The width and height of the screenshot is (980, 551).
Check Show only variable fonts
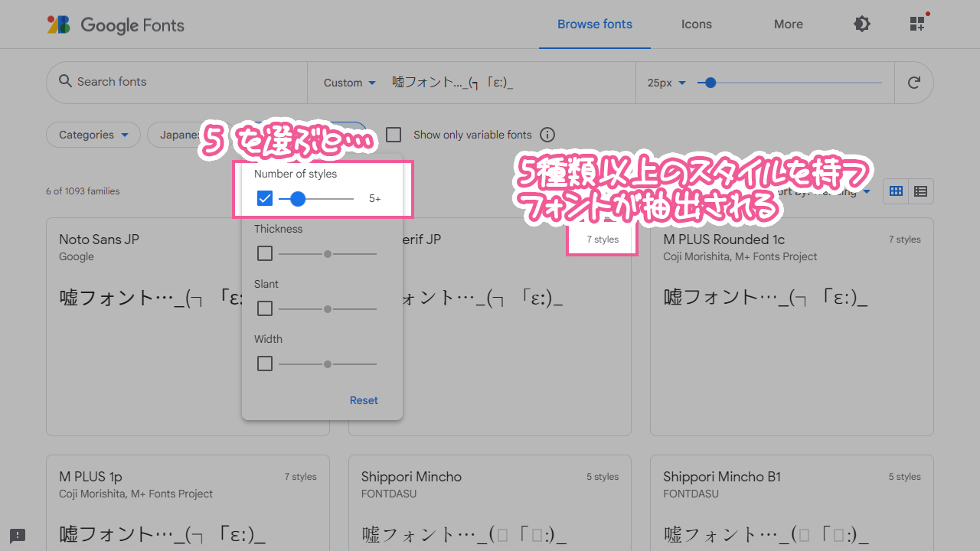(x=394, y=135)
